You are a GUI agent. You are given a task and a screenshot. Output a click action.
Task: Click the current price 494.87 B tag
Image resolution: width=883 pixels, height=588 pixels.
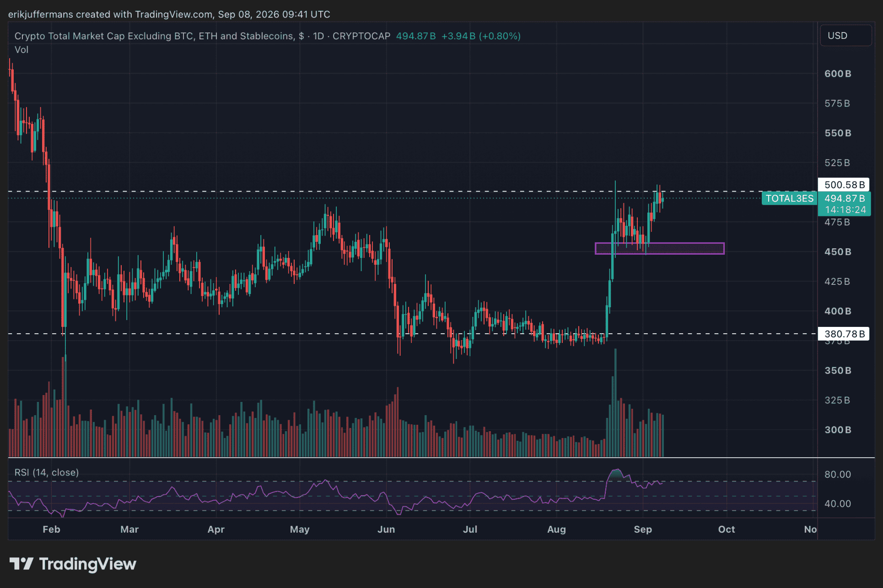(x=844, y=198)
